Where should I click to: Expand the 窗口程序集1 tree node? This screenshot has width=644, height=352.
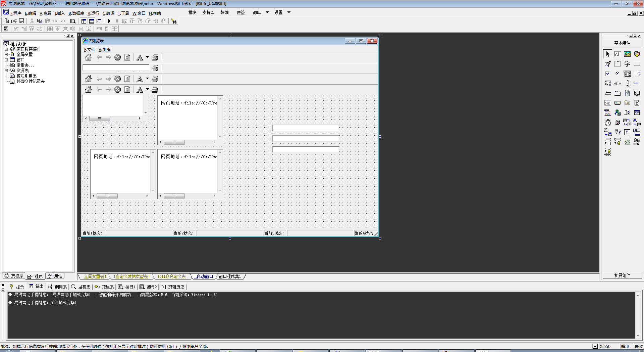click(x=6, y=49)
